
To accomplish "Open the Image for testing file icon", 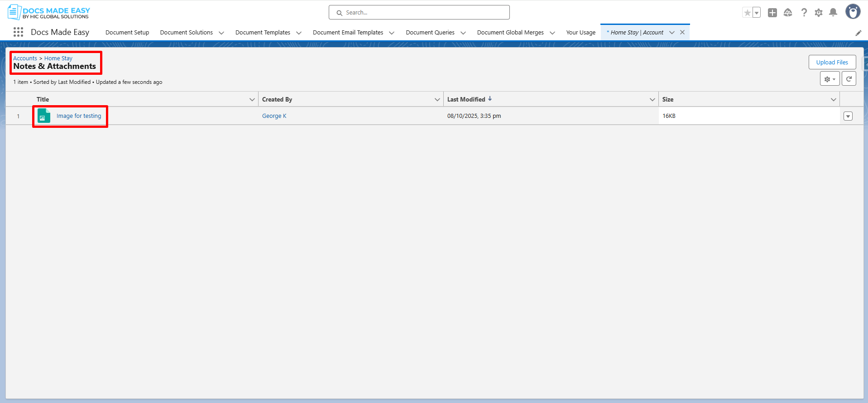I will pyautogui.click(x=44, y=116).
